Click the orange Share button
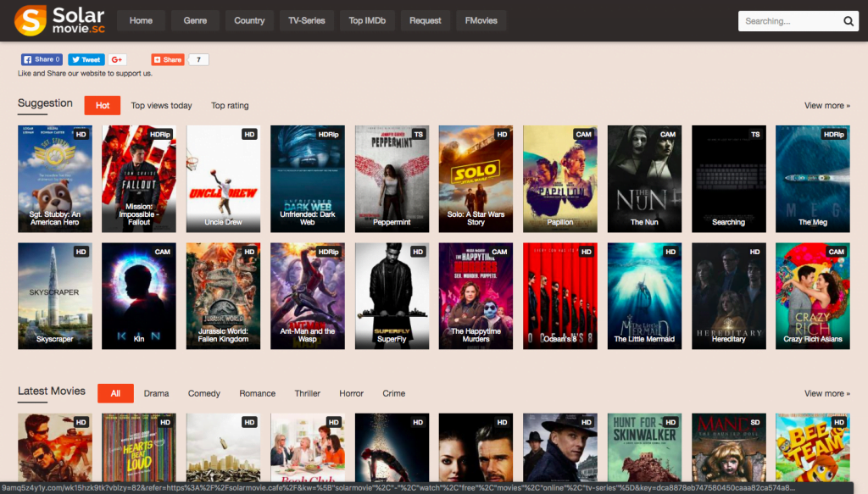868x494 pixels. pos(168,59)
